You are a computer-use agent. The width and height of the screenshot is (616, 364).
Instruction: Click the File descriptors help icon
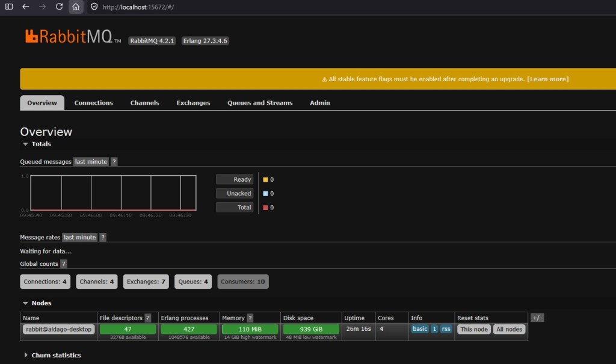click(x=148, y=318)
